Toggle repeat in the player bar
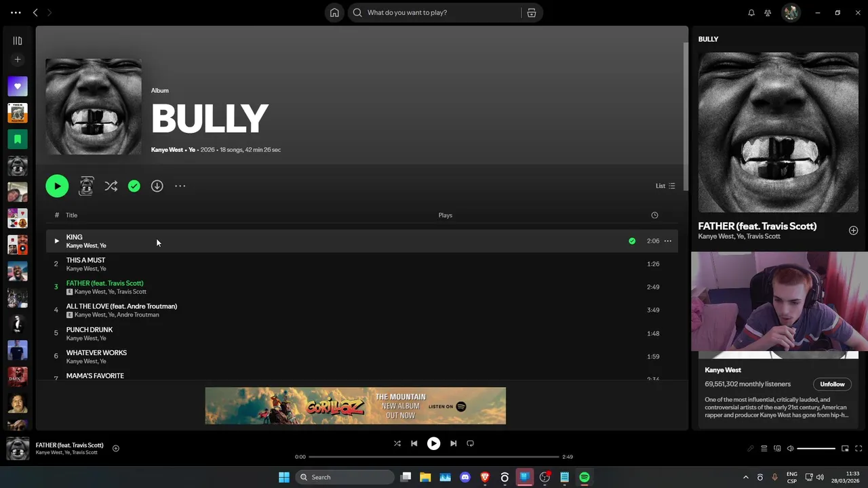 coord(470,443)
